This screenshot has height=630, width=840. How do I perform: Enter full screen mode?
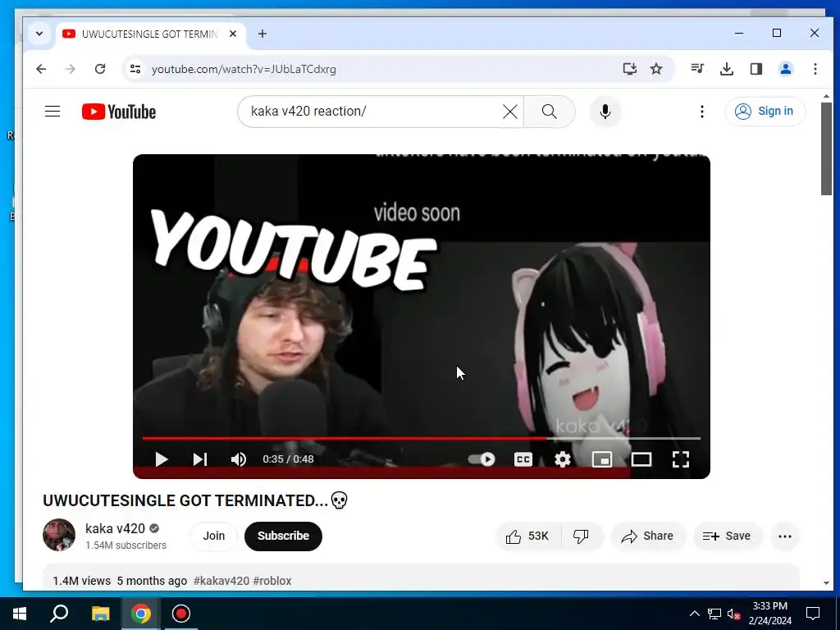click(680, 459)
